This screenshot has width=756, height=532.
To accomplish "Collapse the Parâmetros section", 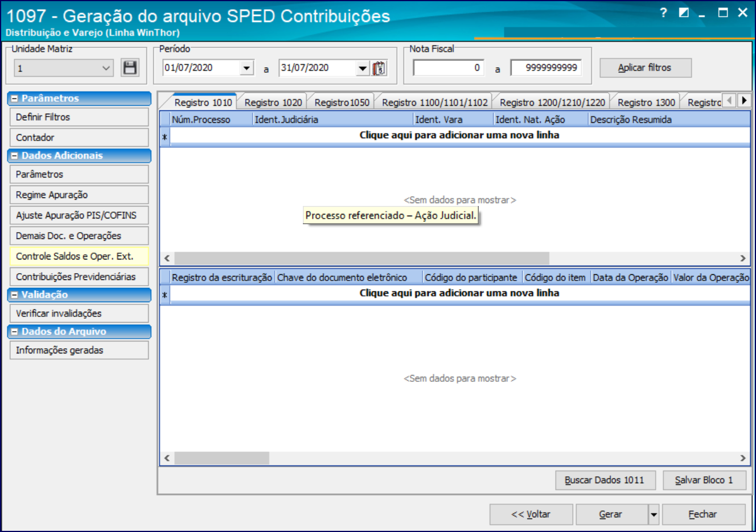I will (x=15, y=98).
